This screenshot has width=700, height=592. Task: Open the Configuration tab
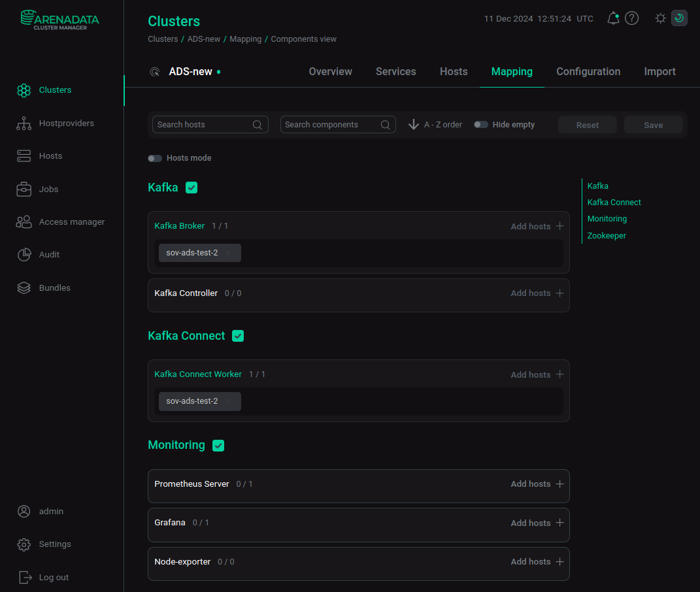pos(588,71)
